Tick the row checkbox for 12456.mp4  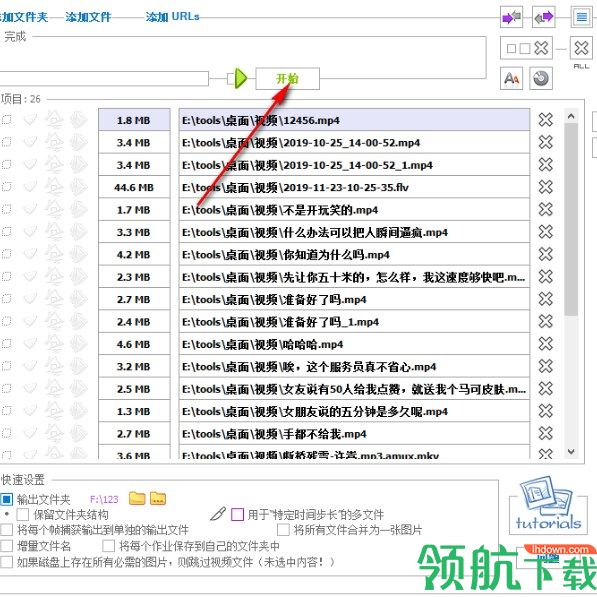coord(6,120)
